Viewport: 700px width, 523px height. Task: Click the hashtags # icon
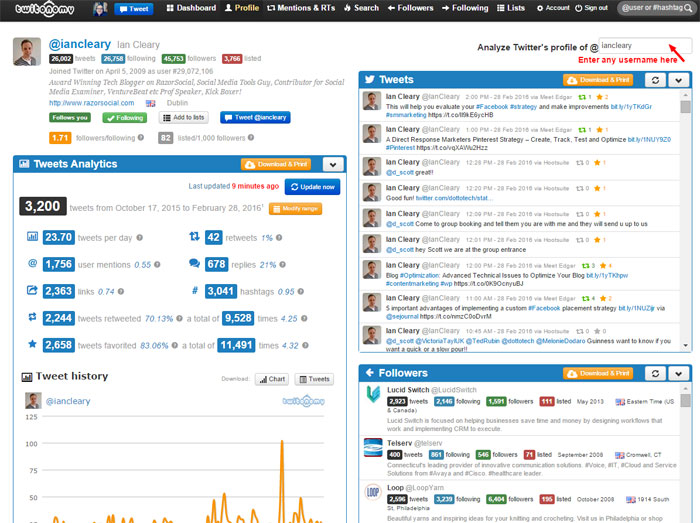tap(195, 291)
